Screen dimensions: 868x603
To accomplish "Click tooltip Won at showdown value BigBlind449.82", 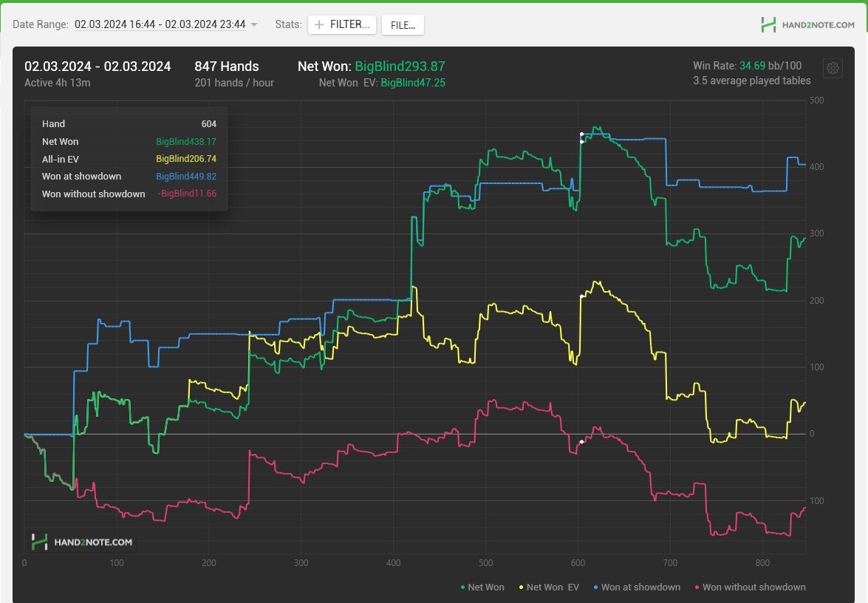I will (x=186, y=177).
